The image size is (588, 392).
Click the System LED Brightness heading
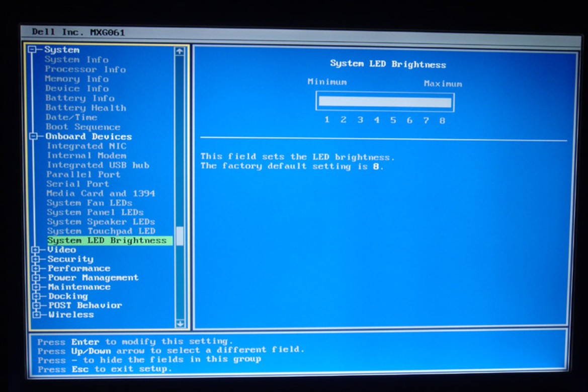tap(388, 64)
